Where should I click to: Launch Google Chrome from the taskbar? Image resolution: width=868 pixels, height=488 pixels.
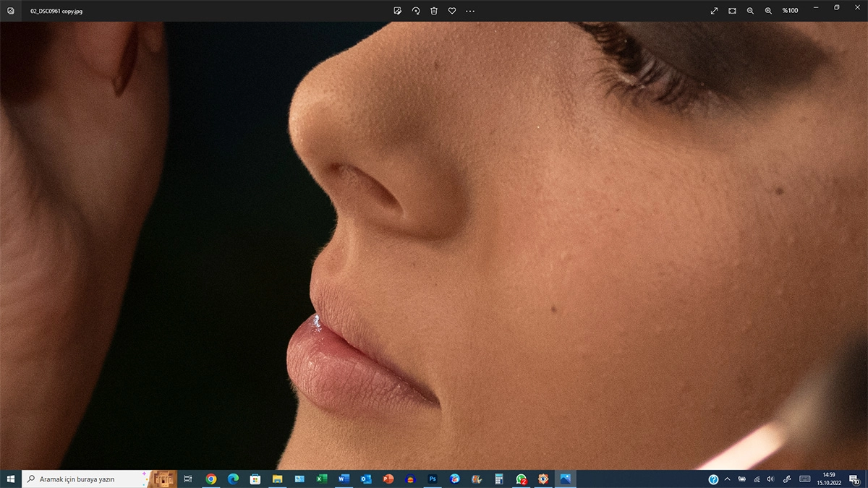click(x=210, y=479)
